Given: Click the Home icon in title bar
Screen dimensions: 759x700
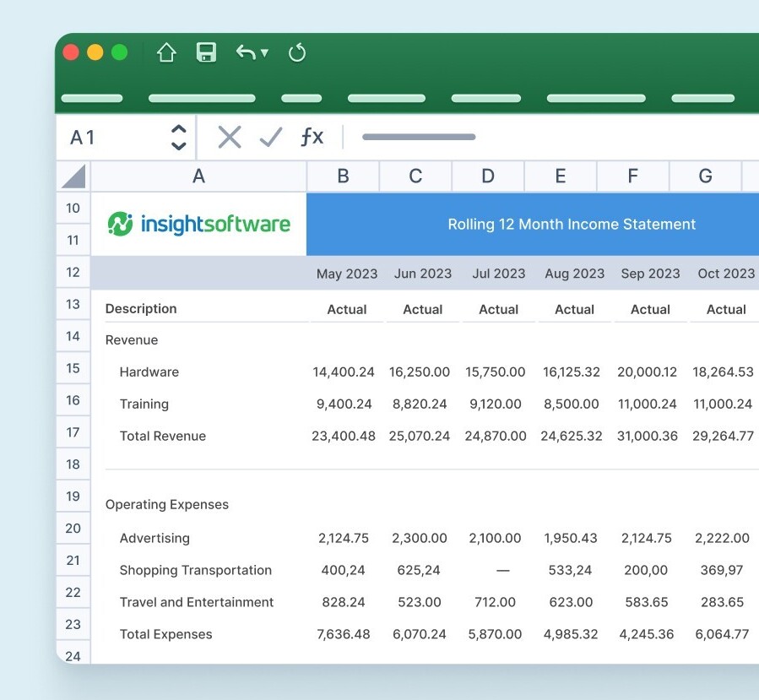Looking at the screenshot, I should pyautogui.click(x=166, y=53).
